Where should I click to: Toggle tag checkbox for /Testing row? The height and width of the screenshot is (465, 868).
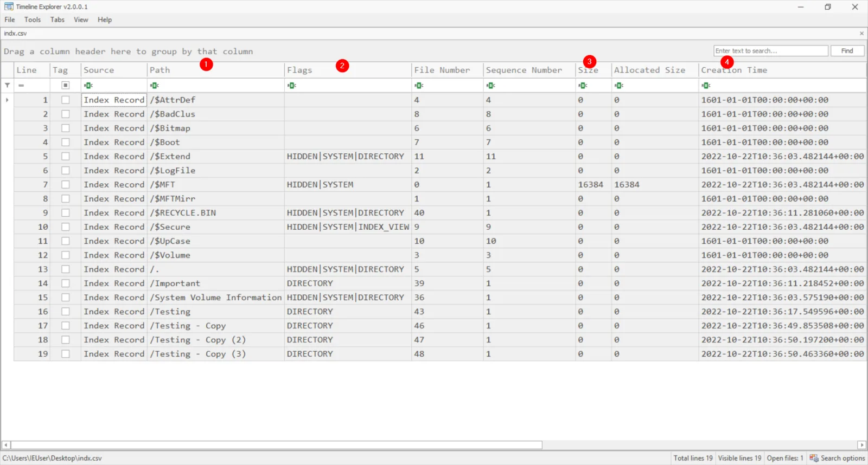[x=66, y=311]
